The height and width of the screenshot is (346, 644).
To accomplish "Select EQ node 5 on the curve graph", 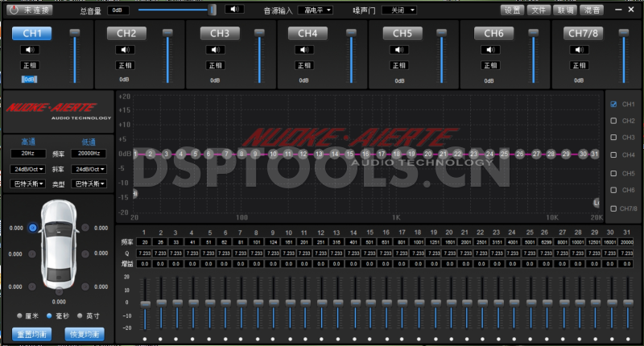I will coord(195,154).
